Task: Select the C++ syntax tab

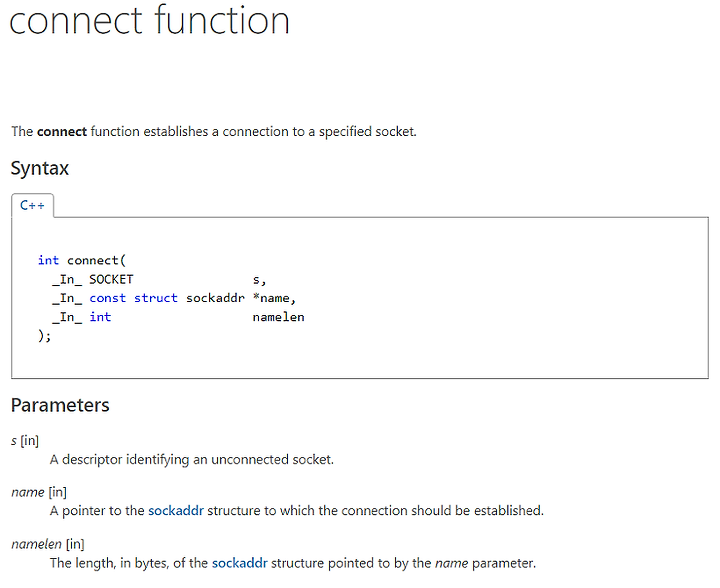Action: [x=33, y=205]
